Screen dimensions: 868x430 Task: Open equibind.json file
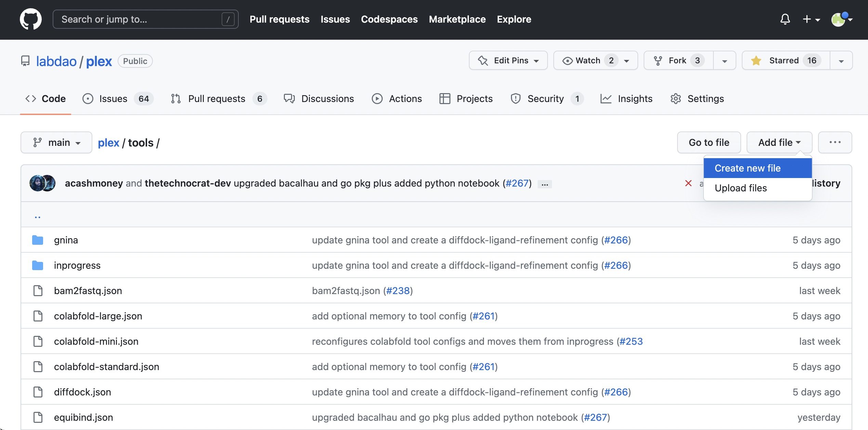point(83,417)
